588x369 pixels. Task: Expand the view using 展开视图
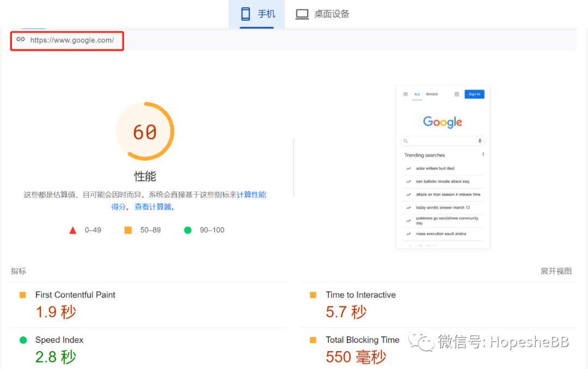[x=556, y=270]
